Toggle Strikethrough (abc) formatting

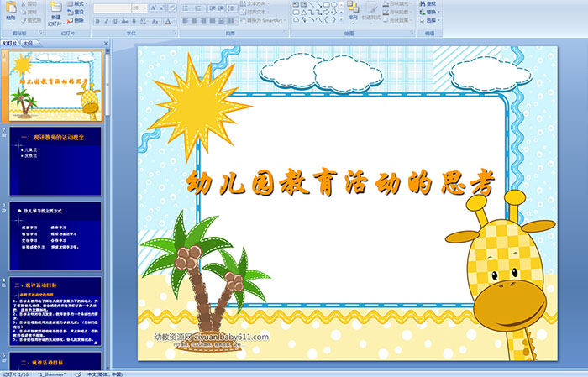click(124, 21)
